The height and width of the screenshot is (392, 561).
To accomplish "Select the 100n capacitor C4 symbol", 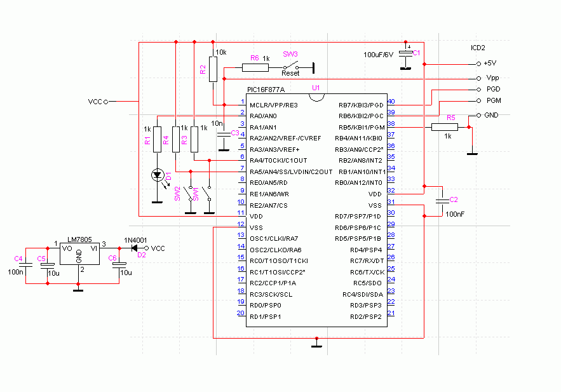I will (x=26, y=266).
